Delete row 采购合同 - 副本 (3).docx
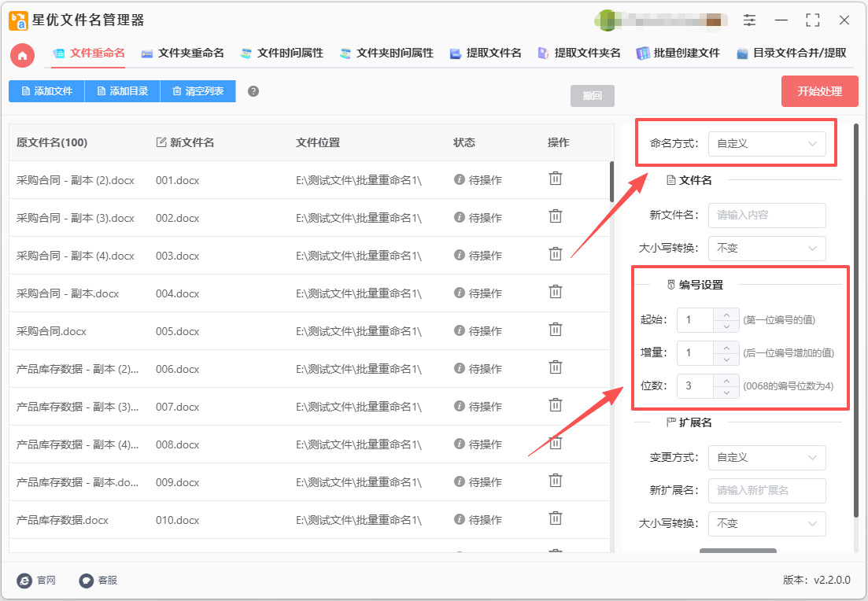 pos(556,216)
